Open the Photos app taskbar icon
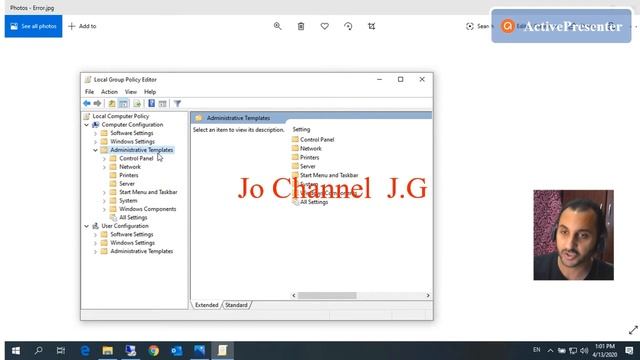This screenshot has height=360, width=640. click(200, 351)
